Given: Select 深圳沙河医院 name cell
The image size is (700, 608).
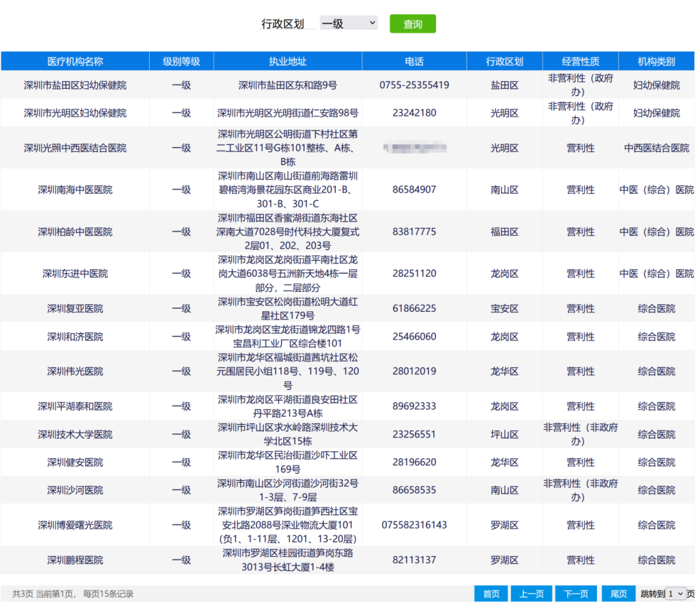Looking at the screenshot, I should (x=75, y=490).
